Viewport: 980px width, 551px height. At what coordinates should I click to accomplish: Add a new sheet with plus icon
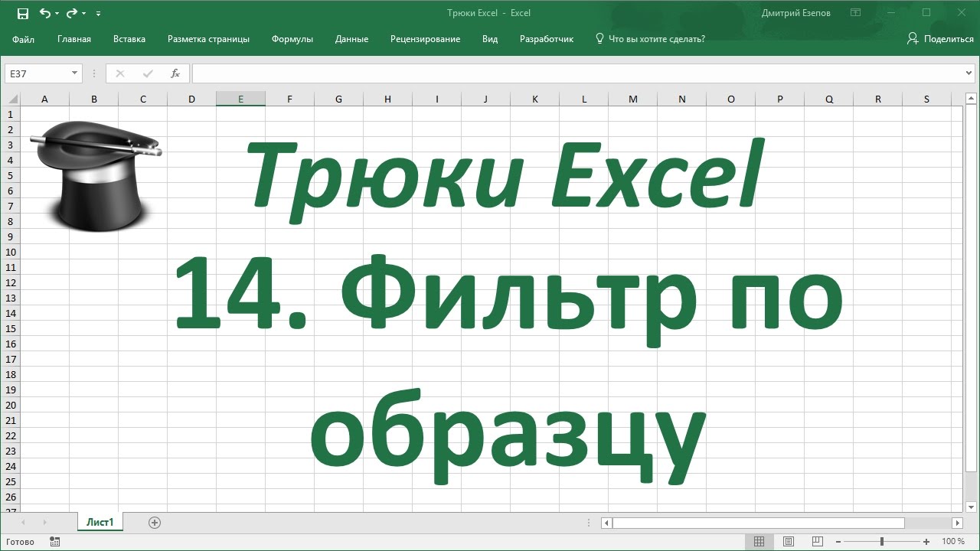coord(155,523)
